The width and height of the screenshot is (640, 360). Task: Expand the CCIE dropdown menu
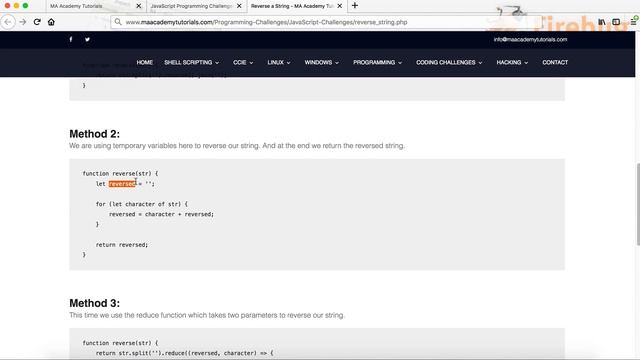[243, 62]
